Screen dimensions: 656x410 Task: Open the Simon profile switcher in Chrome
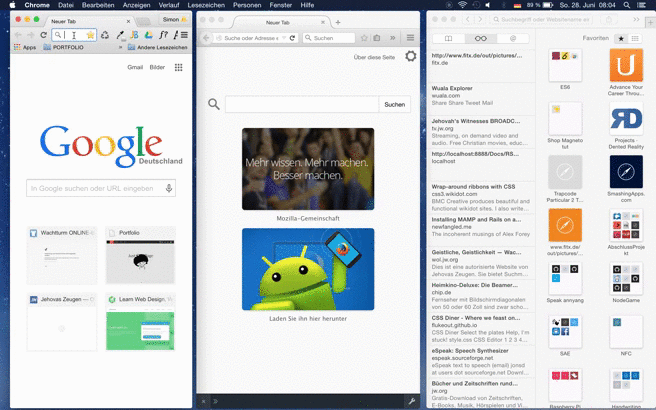tap(174, 19)
